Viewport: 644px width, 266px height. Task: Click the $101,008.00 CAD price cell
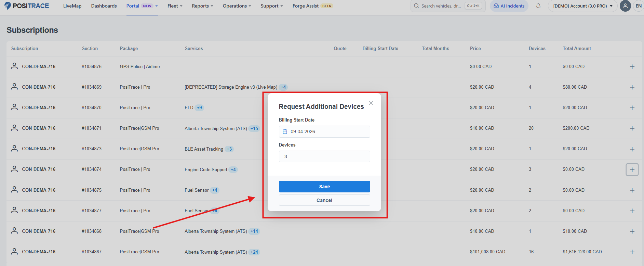487,252
